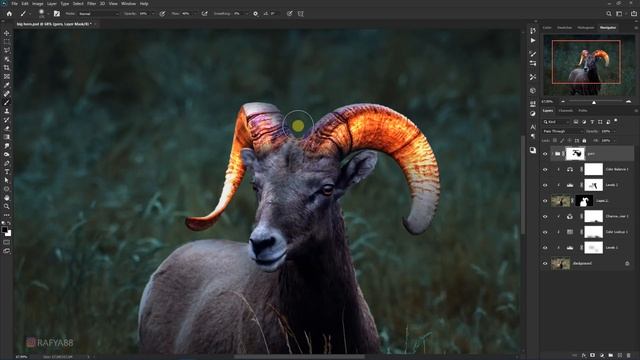Switch to the Swatches tab
Image resolution: width=640 pixels, height=360 pixels.
564,28
